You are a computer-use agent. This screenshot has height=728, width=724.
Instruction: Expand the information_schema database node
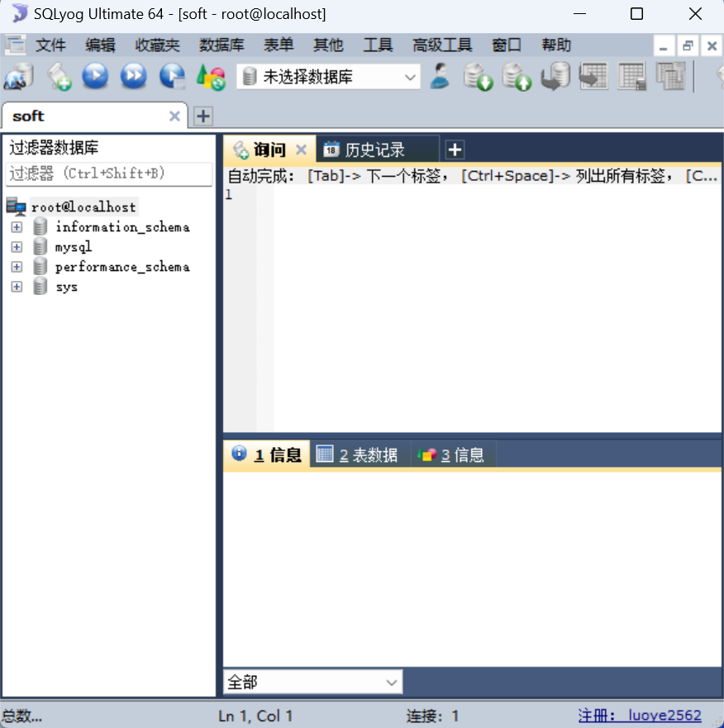point(17,227)
